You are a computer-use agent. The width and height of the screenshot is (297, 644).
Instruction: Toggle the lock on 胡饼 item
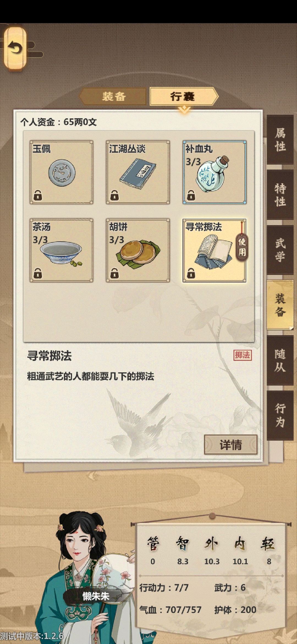tap(114, 273)
